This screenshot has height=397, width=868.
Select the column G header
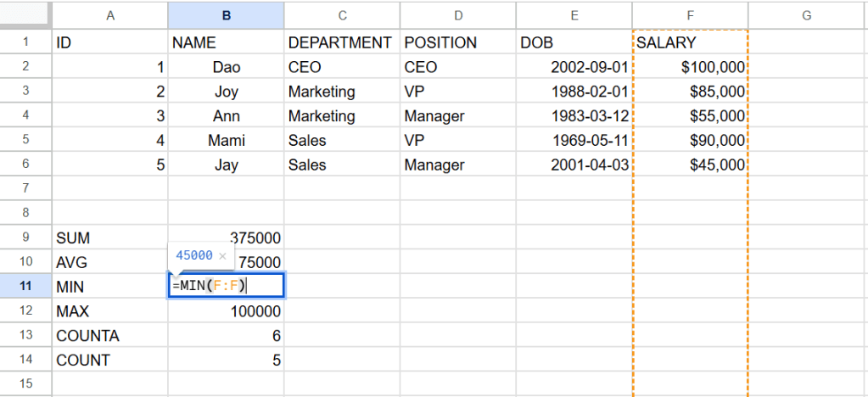point(806,14)
